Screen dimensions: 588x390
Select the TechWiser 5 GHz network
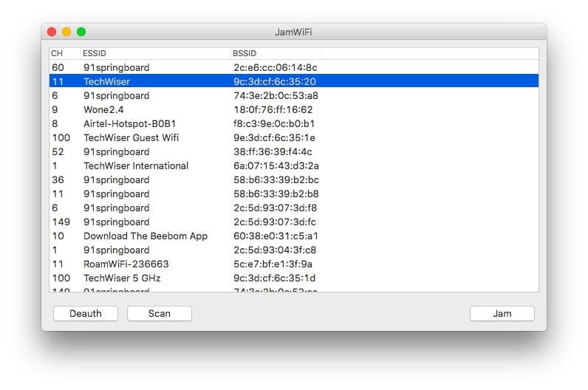click(294, 278)
